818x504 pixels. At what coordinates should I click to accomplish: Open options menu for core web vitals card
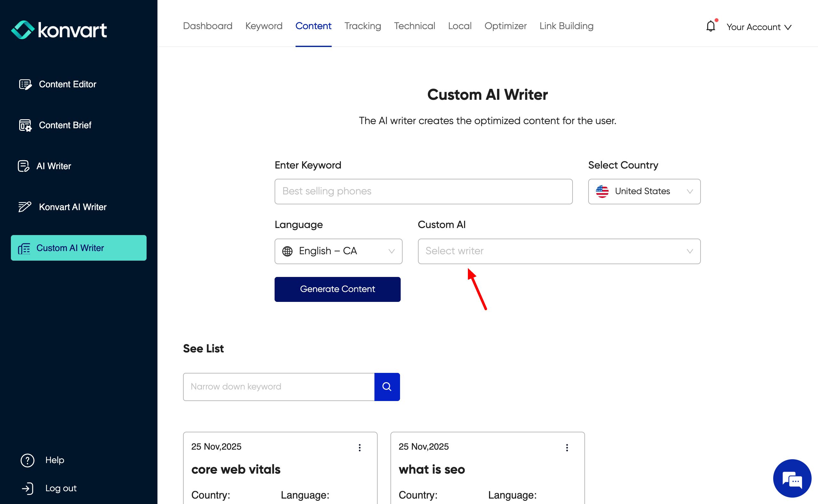point(359,447)
